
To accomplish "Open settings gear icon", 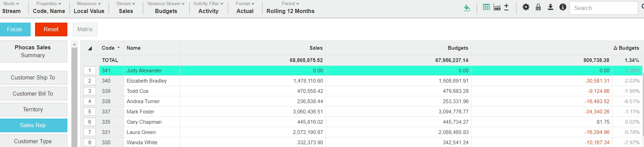I will point(526,7).
